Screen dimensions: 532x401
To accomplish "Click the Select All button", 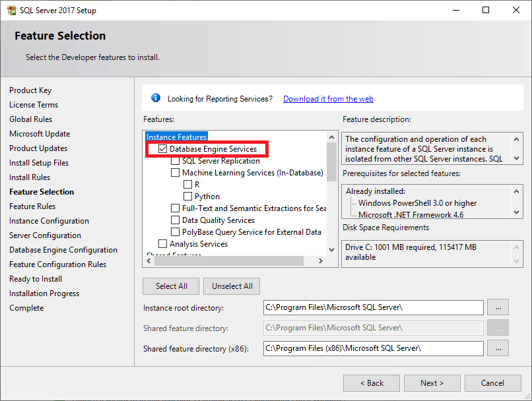I will [x=172, y=286].
